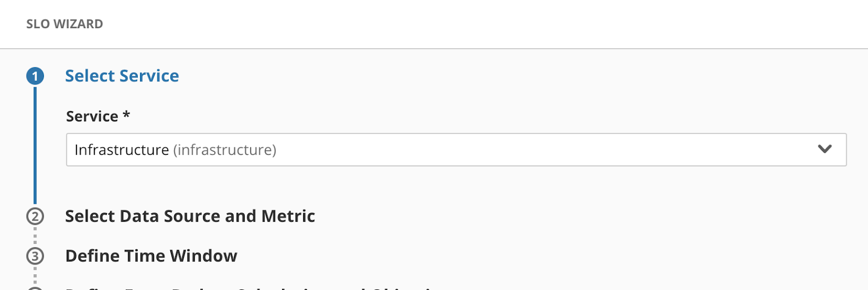The height and width of the screenshot is (290, 868).
Task: Expand the Select Service step heading
Action: click(122, 76)
